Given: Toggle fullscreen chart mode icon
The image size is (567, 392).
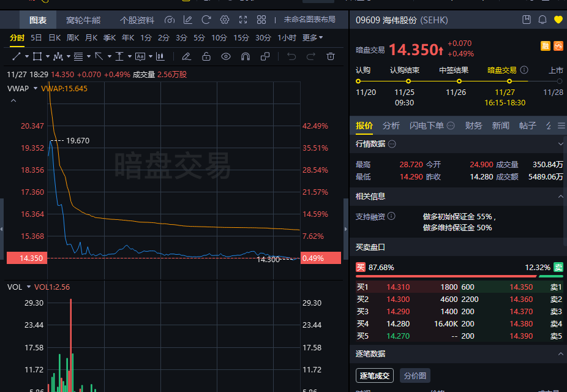Looking at the screenshot, I should pyautogui.click(x=244, y=20).
